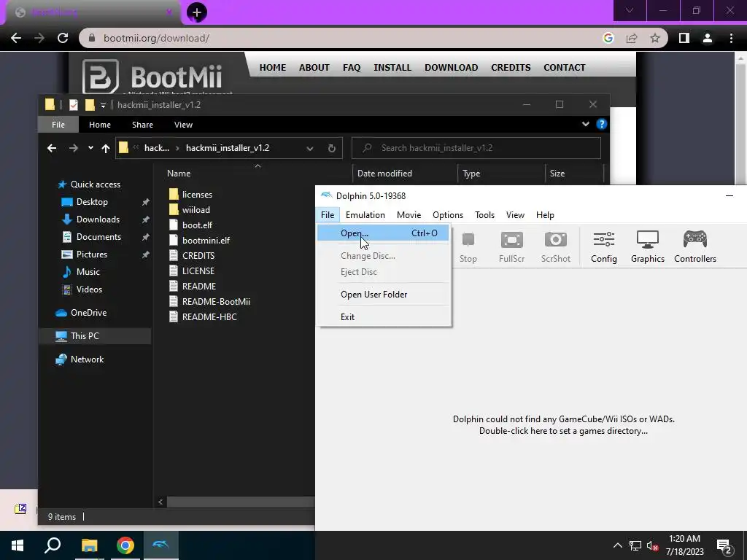Click the Search hackmii_installer_v1.2 field

point(476,148)
